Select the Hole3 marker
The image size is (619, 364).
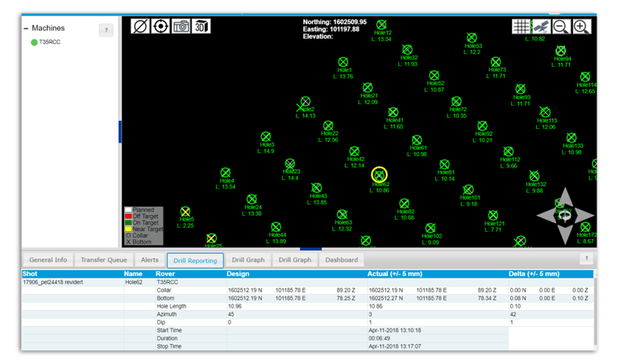pyautogui.click(x=266, y=137)
